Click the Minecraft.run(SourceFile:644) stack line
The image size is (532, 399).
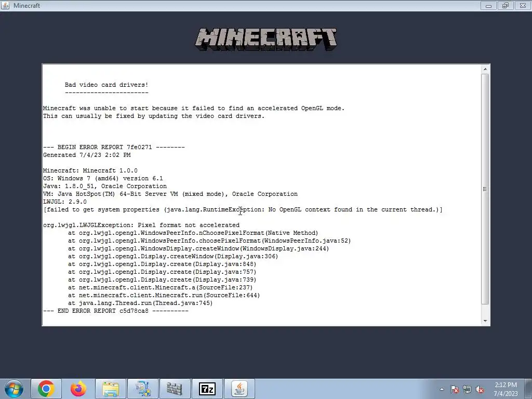click(164, 296)
